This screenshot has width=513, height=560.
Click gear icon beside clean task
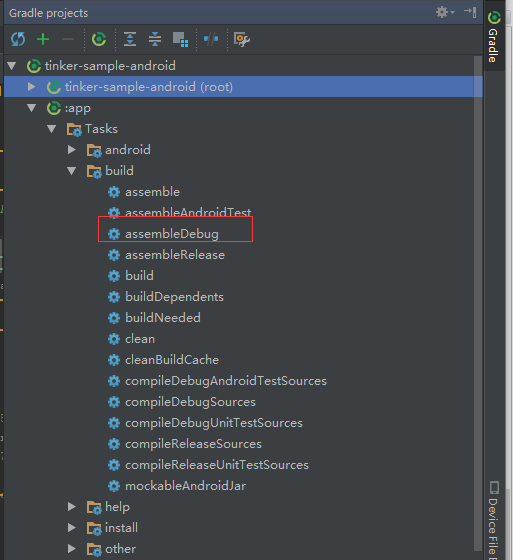(x=114, y=339)
